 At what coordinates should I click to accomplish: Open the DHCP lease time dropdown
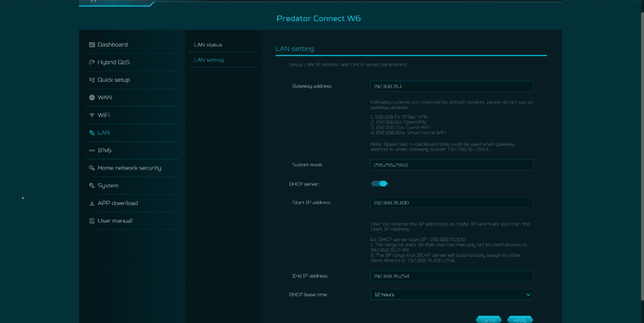[x=452, y=294]
